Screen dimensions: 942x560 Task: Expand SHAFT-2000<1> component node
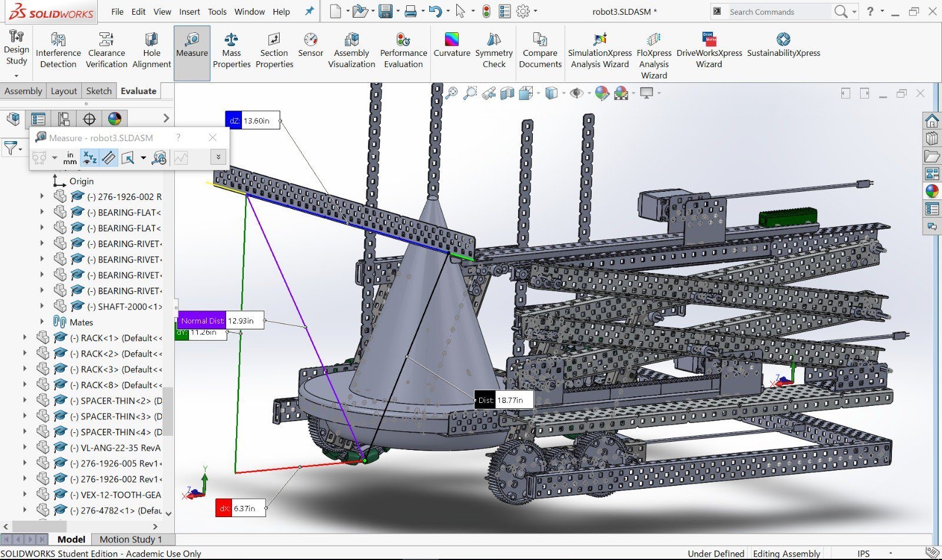click(x=42, y=306)
